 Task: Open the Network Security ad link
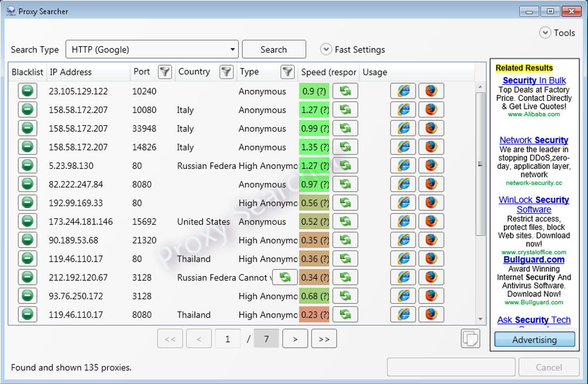pyautogui.click(x=533, y=140)
